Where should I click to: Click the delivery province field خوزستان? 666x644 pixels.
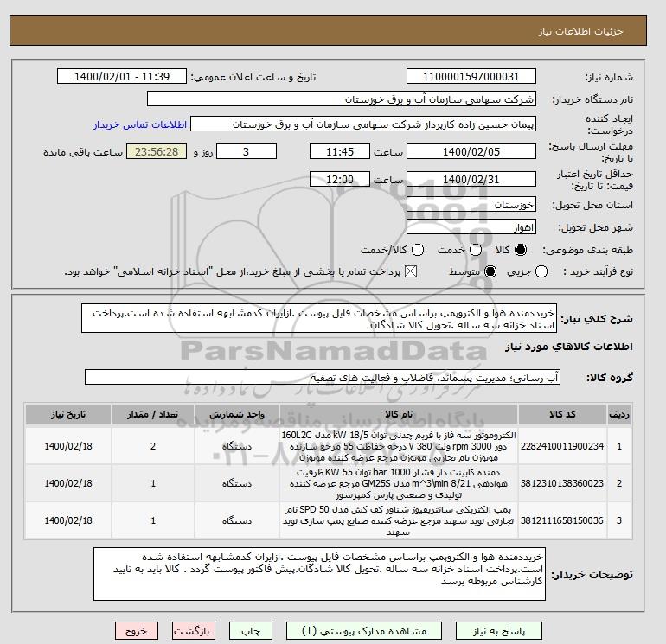[471, 205]
